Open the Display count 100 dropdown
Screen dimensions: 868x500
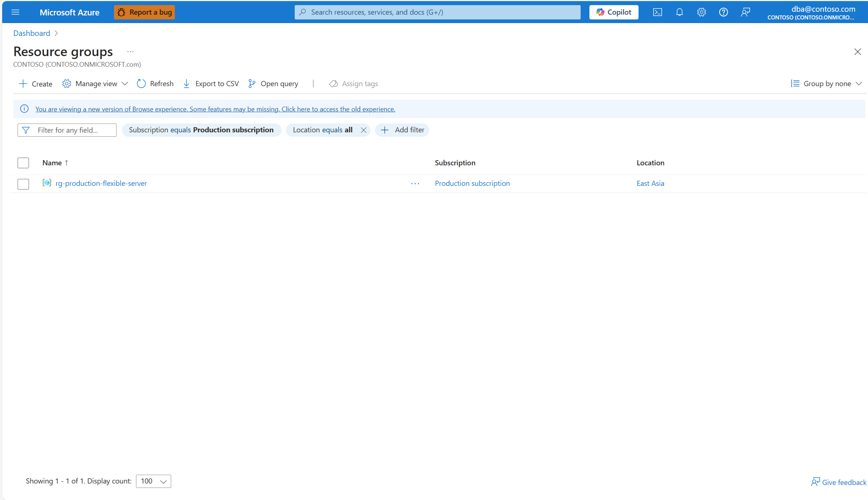(153, 481)
